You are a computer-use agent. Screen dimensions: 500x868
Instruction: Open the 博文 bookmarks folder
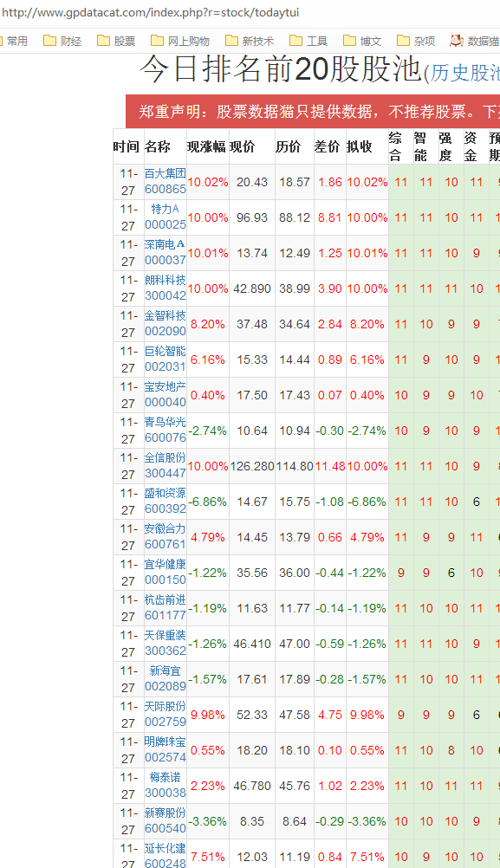[362, 41]
